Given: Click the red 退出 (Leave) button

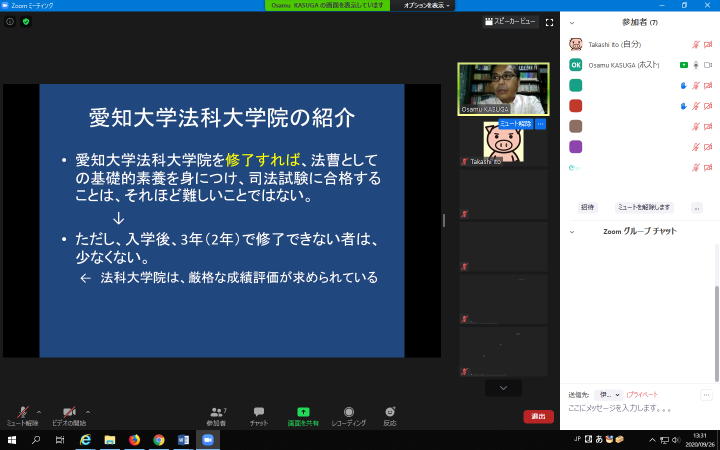Looking at the screenshot, I should pyautogui.click(x=538, y=416).
